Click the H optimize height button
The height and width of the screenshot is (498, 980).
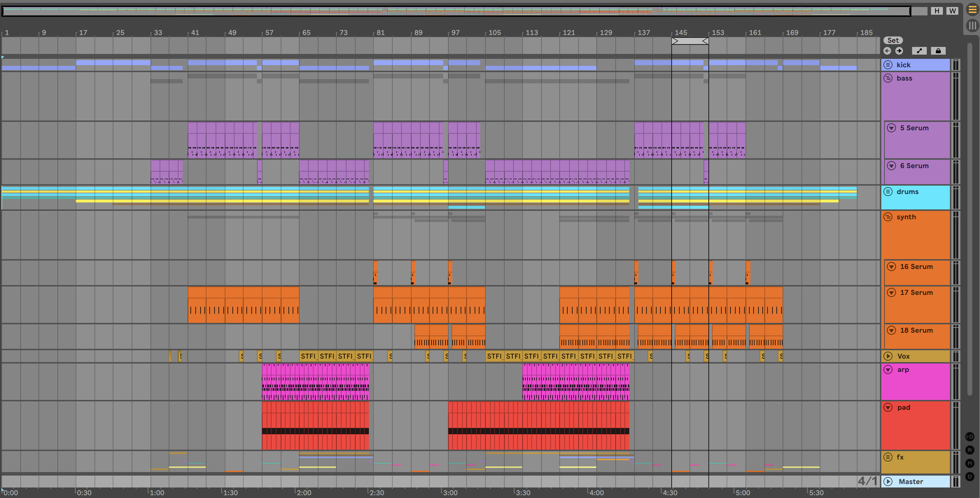(x=937, y=11)
